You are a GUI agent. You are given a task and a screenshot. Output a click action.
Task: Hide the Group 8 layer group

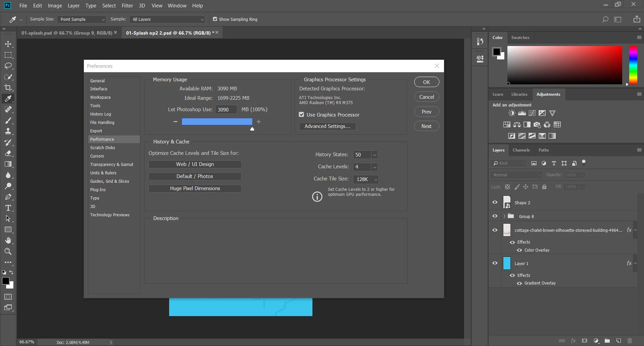pyautogui.click(x=495, y=216)
